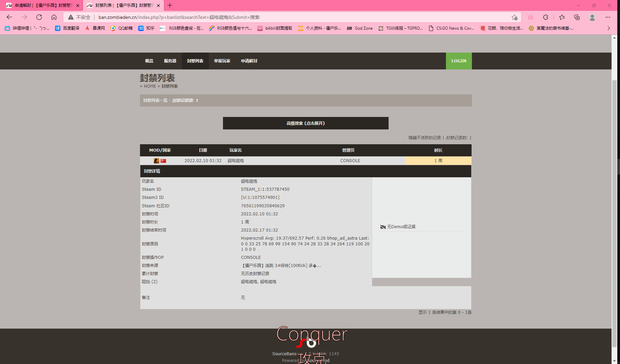Click the green LOGIN button
620x364 pixels.
[459, 61]
